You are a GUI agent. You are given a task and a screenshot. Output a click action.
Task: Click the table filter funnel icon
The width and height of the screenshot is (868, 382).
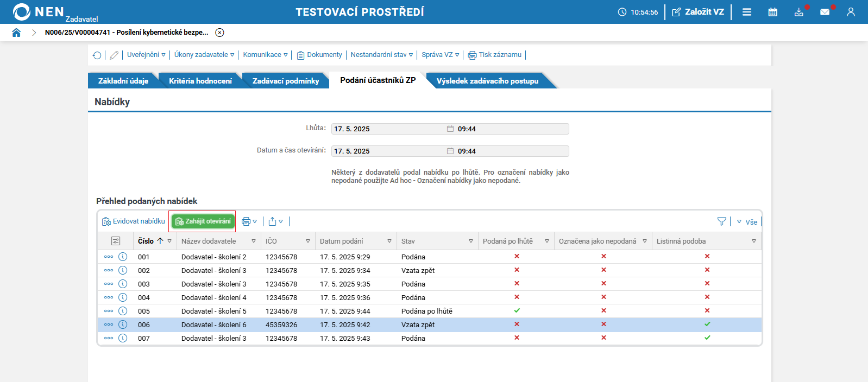[x=721, y=221]
